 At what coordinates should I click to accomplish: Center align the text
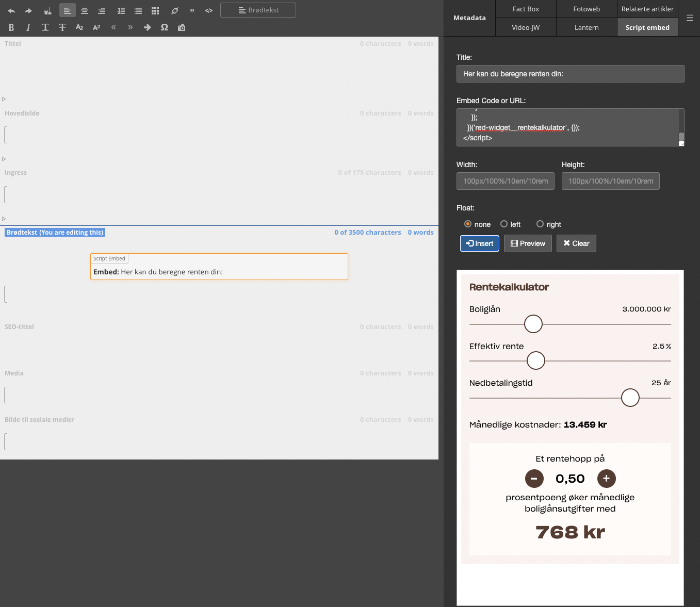click(x=85, y=10)
